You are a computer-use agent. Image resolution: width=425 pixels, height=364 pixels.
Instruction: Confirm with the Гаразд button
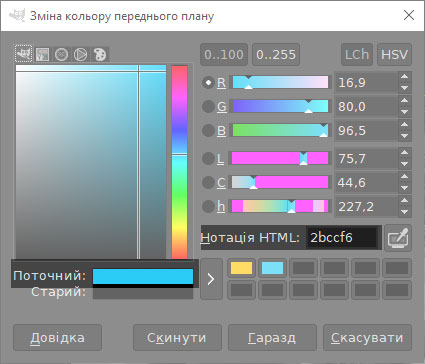tap(272, 338)
